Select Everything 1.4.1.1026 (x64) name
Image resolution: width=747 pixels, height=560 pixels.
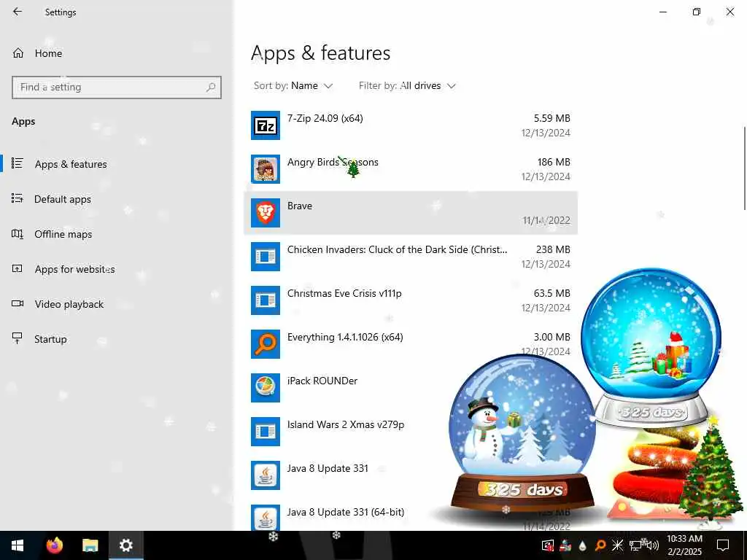pyautogui.click(x=345, y=337)
